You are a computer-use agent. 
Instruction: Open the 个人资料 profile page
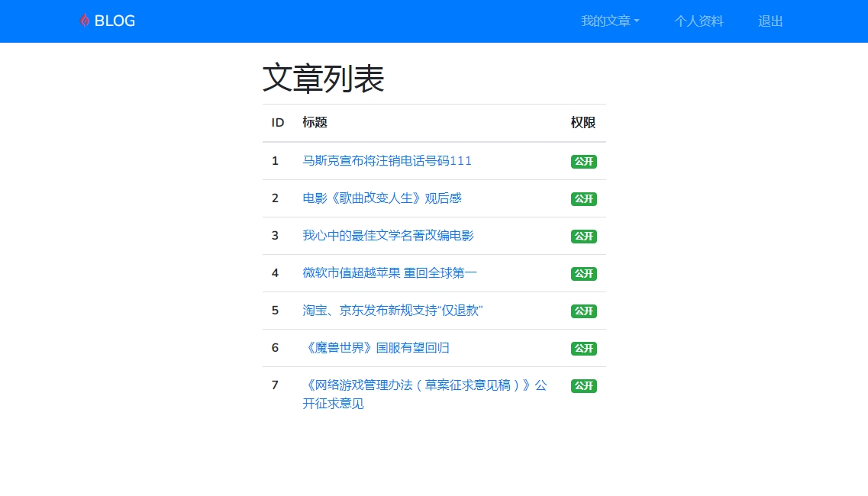pyautogui.click(x=699, y=21)
